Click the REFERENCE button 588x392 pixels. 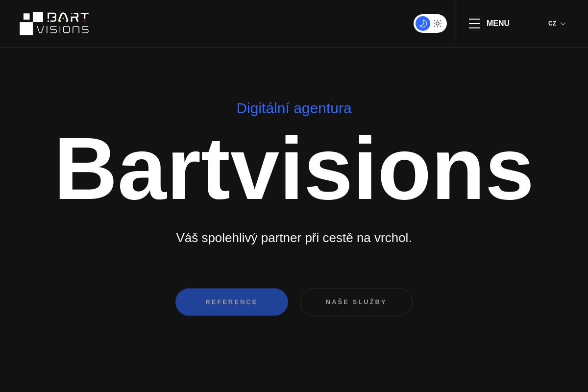coord(232,302)
